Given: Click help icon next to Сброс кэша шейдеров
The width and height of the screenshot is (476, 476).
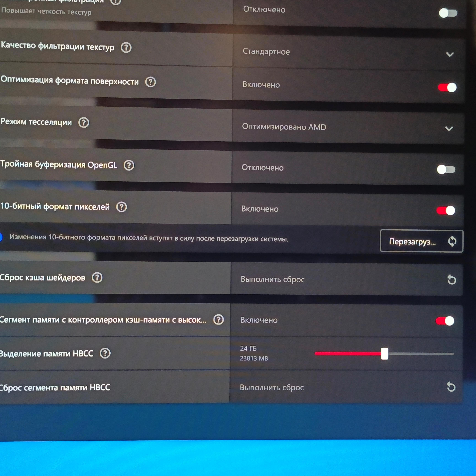Looking at the screenshot, I should pos(97,278).
